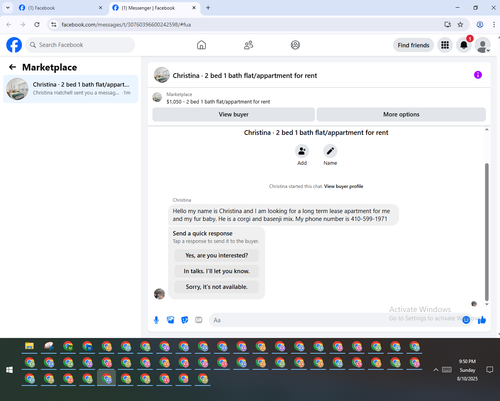Click Christina's avatar beside quick responses
Screen dimensions: 500x401
159,294
